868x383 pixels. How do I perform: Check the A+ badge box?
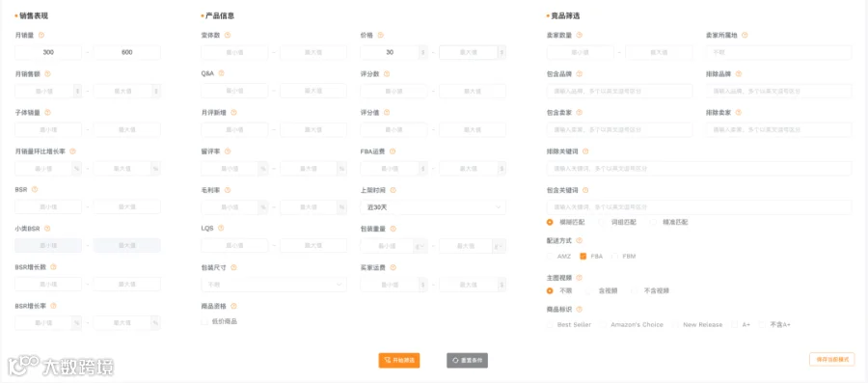click(x=735, y=325)
